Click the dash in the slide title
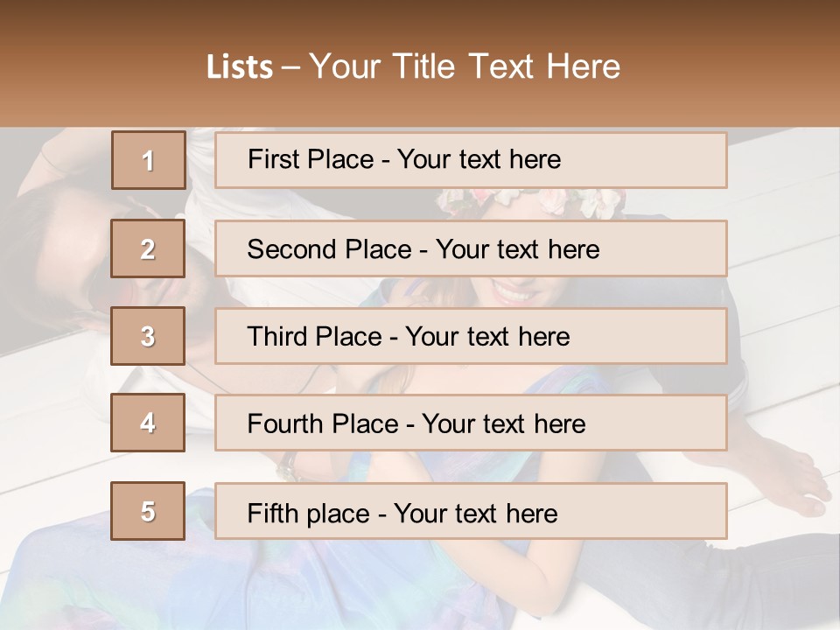The image size is (840, 630). 291,66
